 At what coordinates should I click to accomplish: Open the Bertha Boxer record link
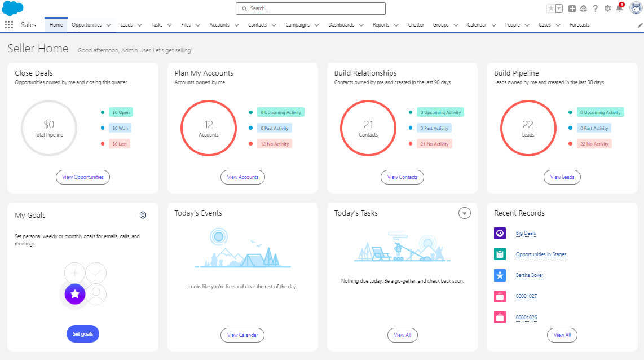[530, 275]
